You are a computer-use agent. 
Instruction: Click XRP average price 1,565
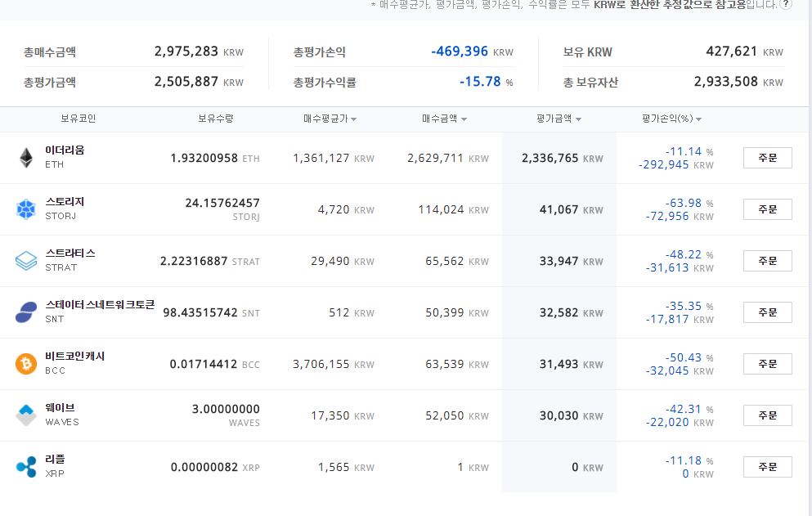(x=334, y=467)
